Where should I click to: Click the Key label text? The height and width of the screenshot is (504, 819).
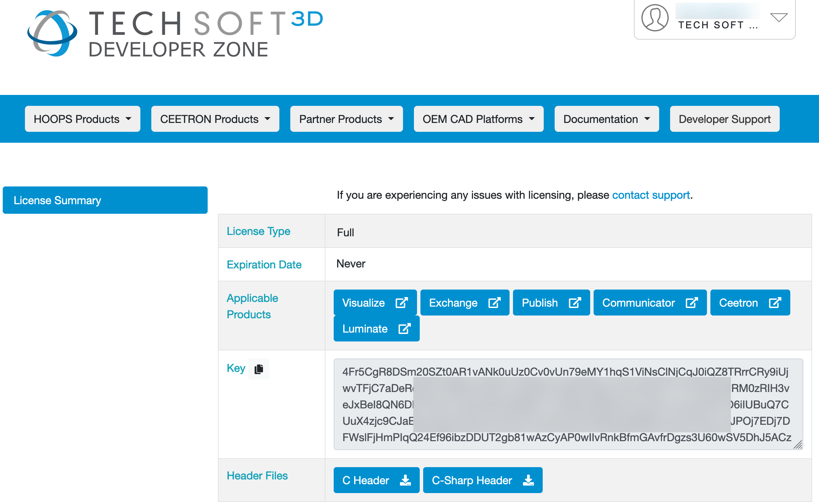[236, 368]
